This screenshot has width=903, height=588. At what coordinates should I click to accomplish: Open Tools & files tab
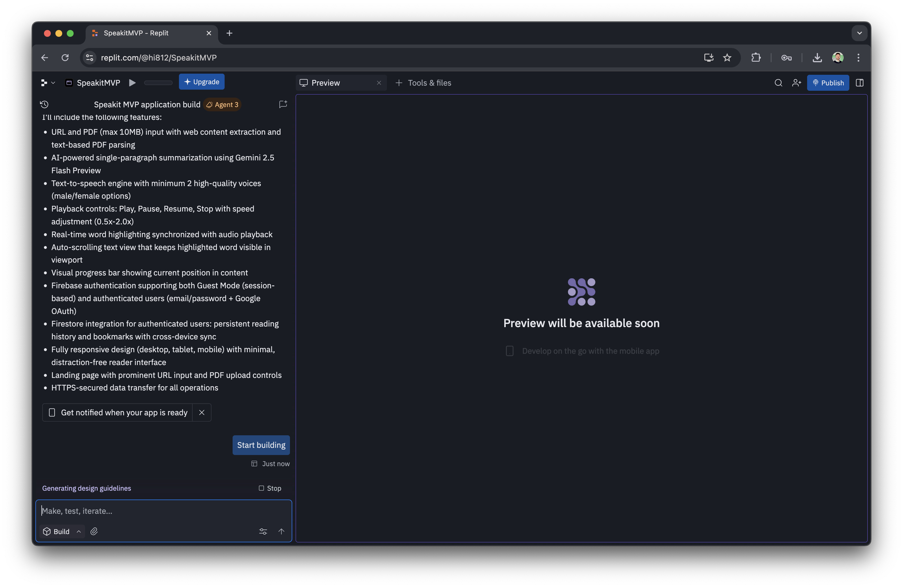tap(424, 83)
